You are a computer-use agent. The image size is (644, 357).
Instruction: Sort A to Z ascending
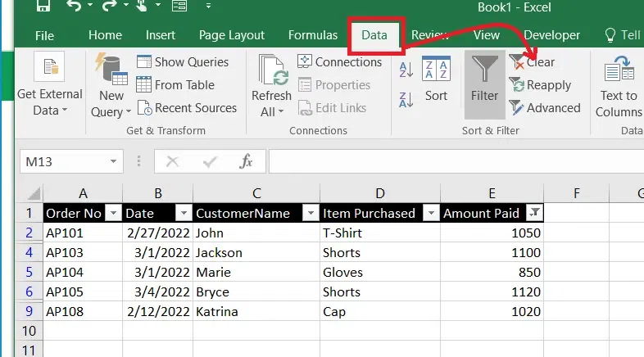(x=406, y=70)
